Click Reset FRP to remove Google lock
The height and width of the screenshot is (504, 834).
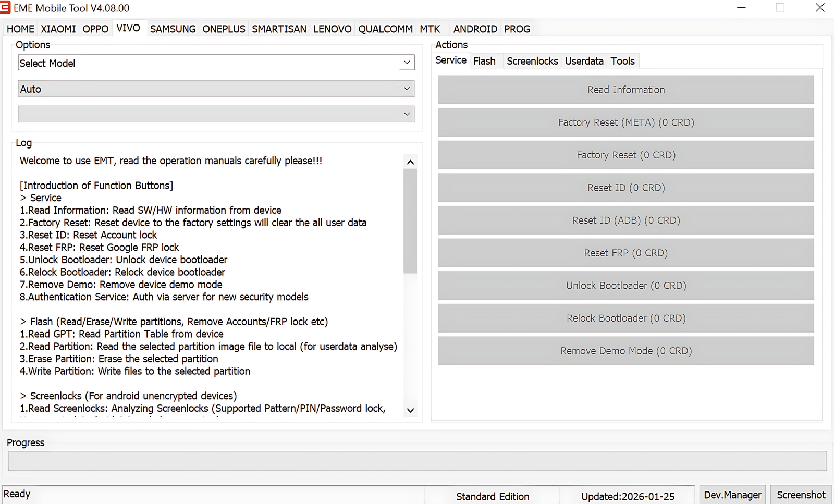625,253
